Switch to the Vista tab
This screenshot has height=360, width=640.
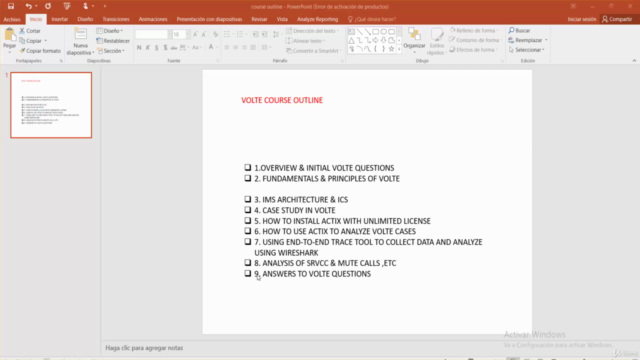click(282, 19)
